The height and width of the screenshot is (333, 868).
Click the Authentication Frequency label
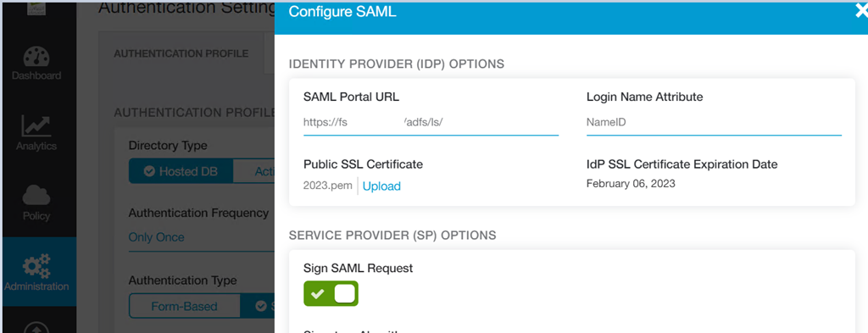tap(198, 213)
